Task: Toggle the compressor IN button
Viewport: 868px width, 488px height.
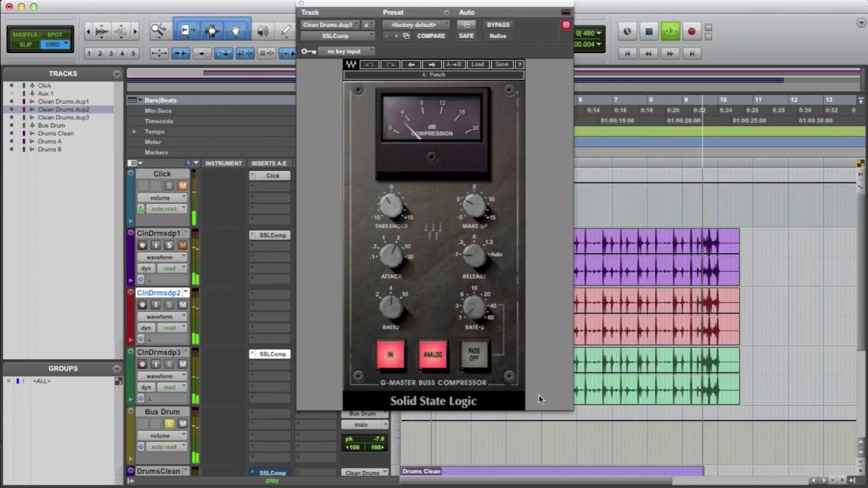Action: pos(390,355)
